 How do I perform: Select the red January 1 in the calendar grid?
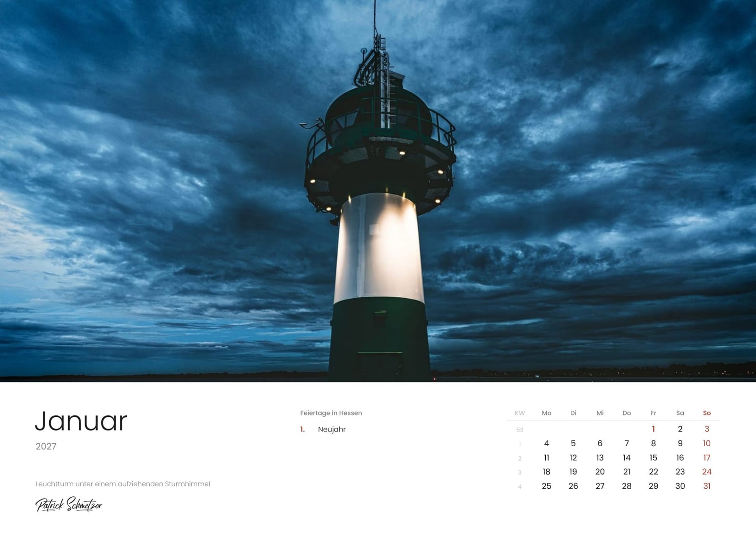pyautogui.click(x=653, y=429)
